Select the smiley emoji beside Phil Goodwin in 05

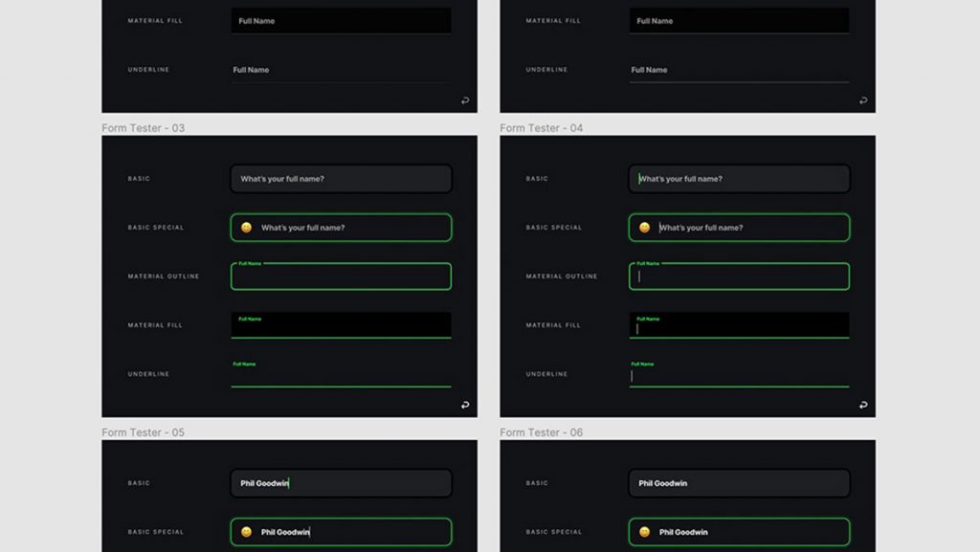tap(247, 532)
